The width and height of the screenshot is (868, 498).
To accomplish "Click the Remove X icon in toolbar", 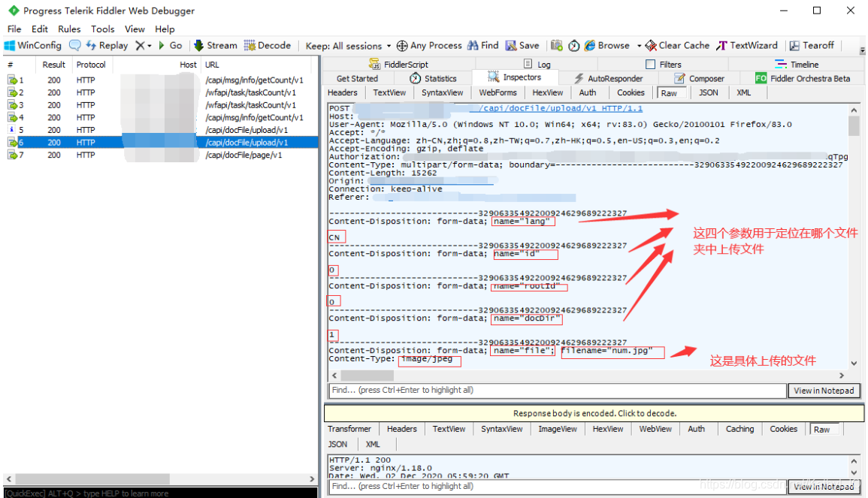I will (x=140, y=45).
